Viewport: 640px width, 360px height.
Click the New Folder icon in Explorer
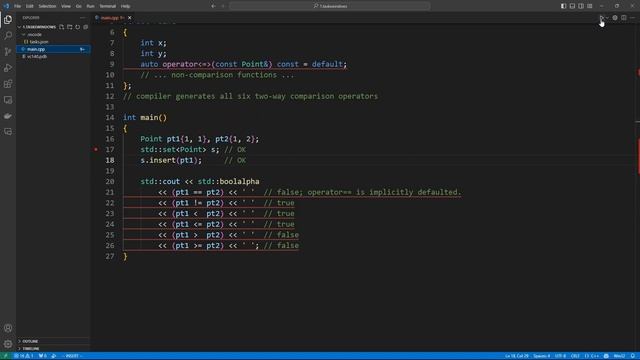click(x=70, y=27)
